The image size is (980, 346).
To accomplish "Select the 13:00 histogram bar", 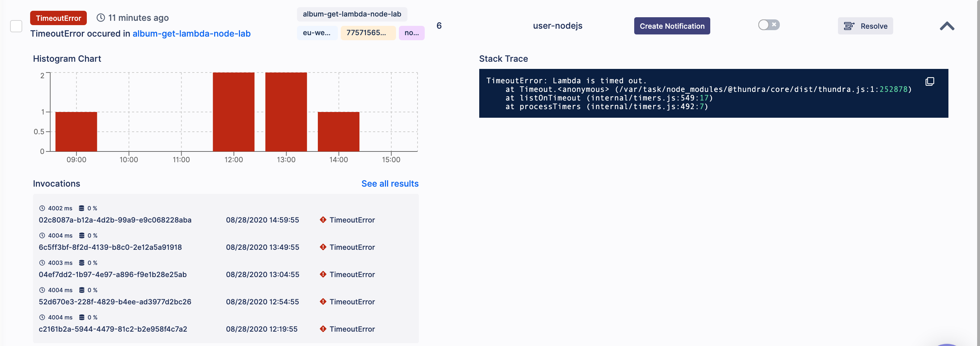I will tap(286, 112).
